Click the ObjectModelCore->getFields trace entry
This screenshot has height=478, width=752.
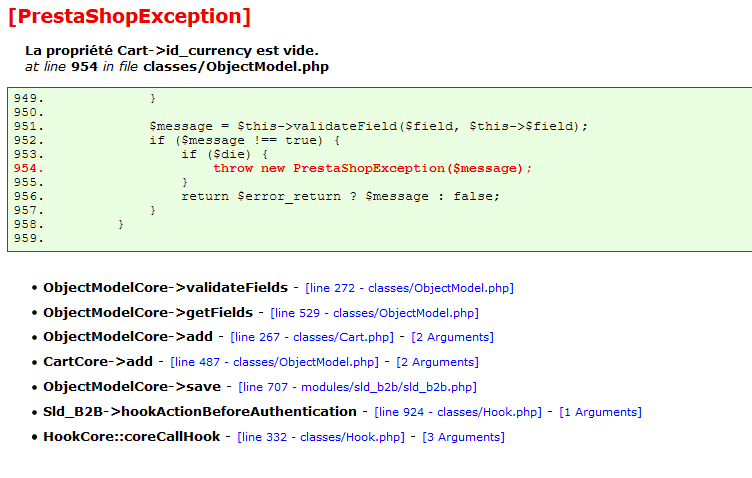(148, 313)
